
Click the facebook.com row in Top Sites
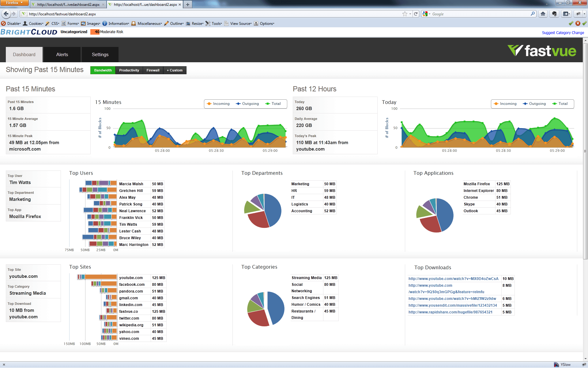142,285
